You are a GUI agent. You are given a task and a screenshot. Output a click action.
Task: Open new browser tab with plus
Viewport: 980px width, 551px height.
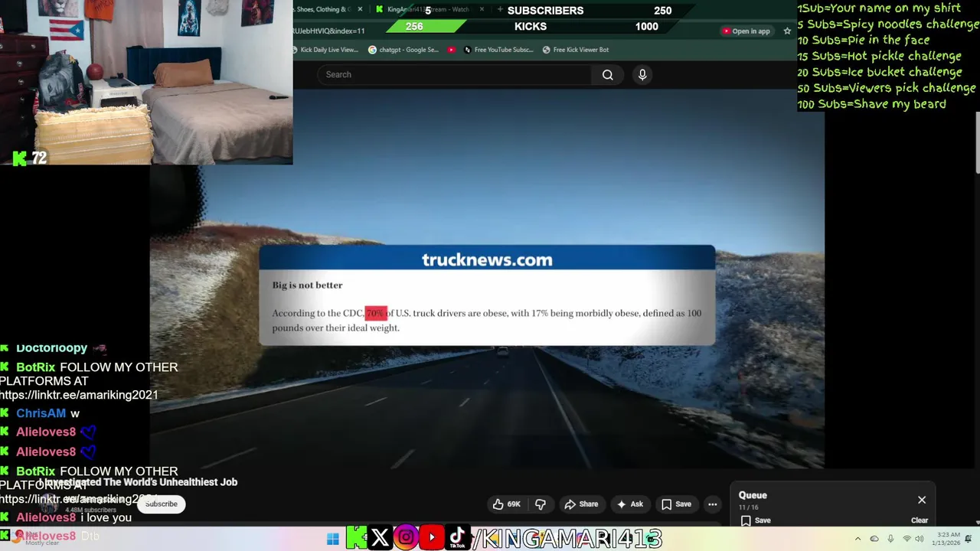click(x=500, y=10)
